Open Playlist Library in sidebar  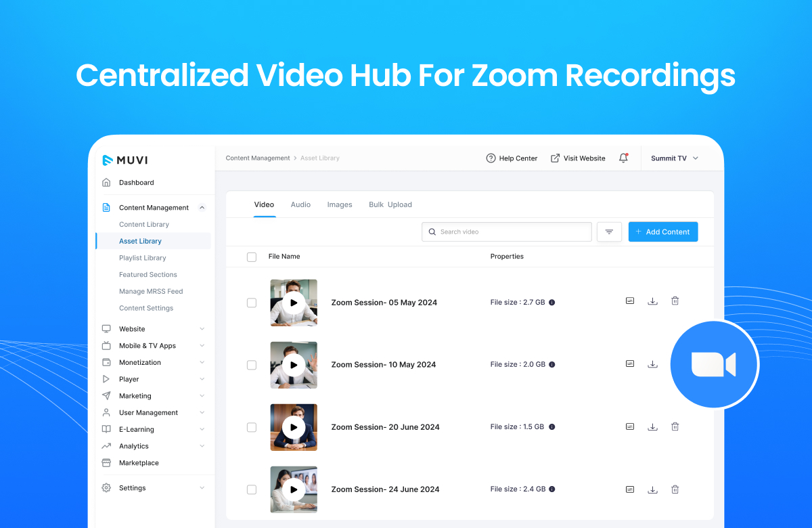(142, 258)
